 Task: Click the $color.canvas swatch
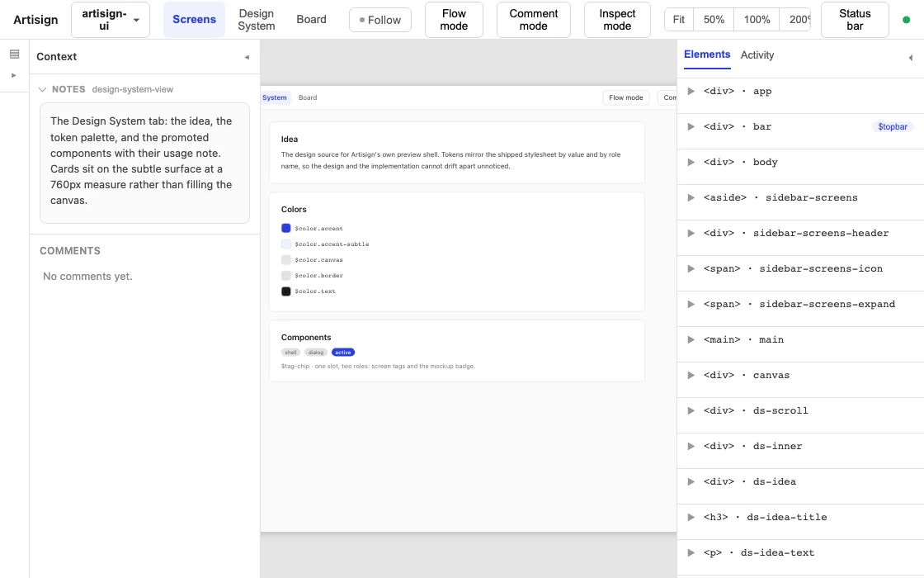pyautogui.click(x=285, y=260)
